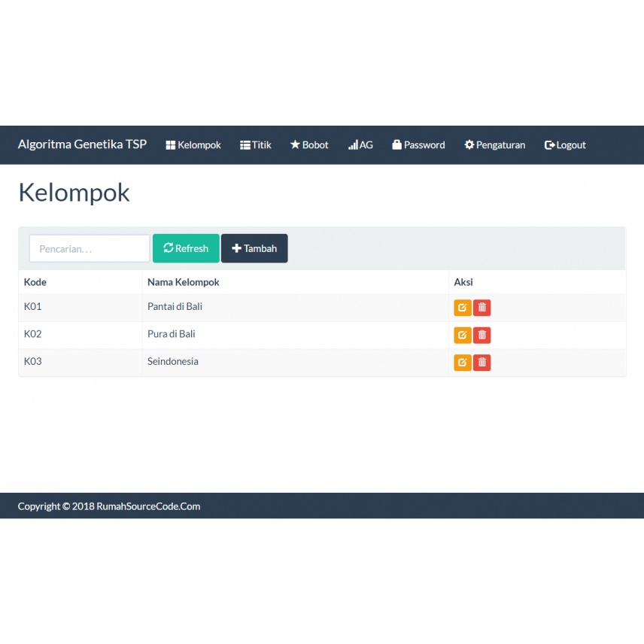
Task: Go to the Titik page
Action: 256,145
